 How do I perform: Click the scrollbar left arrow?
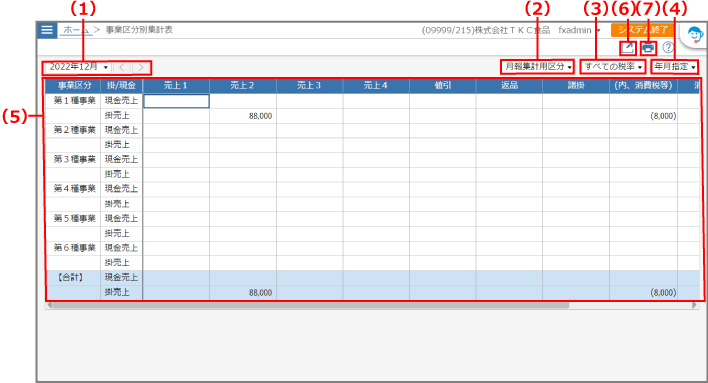[49, 305]
